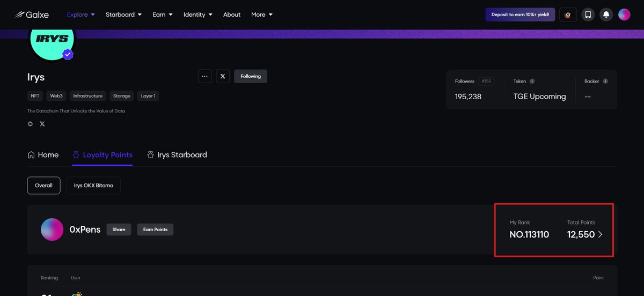Click the NO.113110 rank value
The image size is (644, 296).
529,234
